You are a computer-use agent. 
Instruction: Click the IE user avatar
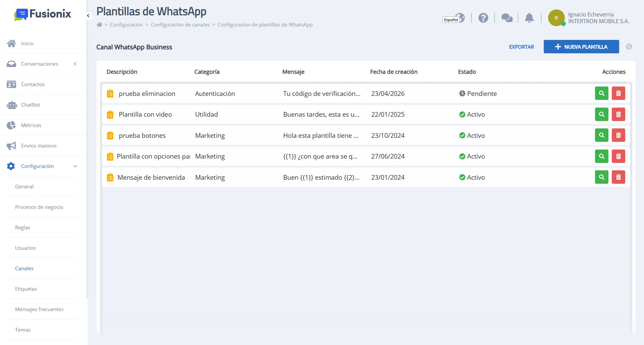(556, 18)
